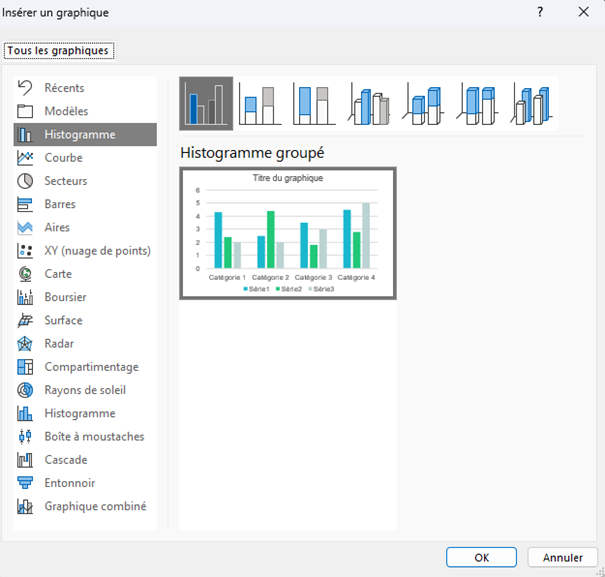
Task: Select the clustered column subtype (Histogramme groupé)
Action: tap(206, 103)
